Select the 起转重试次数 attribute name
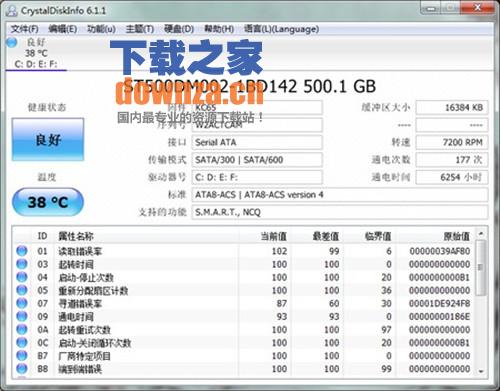Image resolution: width=500 pixels, height=391 pixels. 84,330
